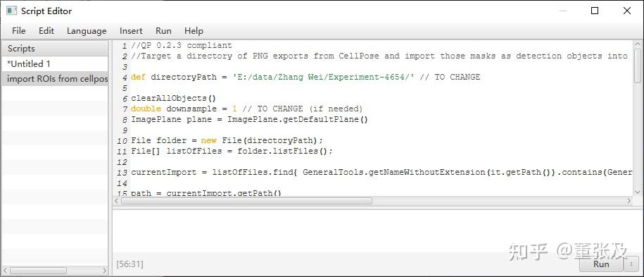
Task: Click the Run button at bottom right
Action: [x=601, y=264]
